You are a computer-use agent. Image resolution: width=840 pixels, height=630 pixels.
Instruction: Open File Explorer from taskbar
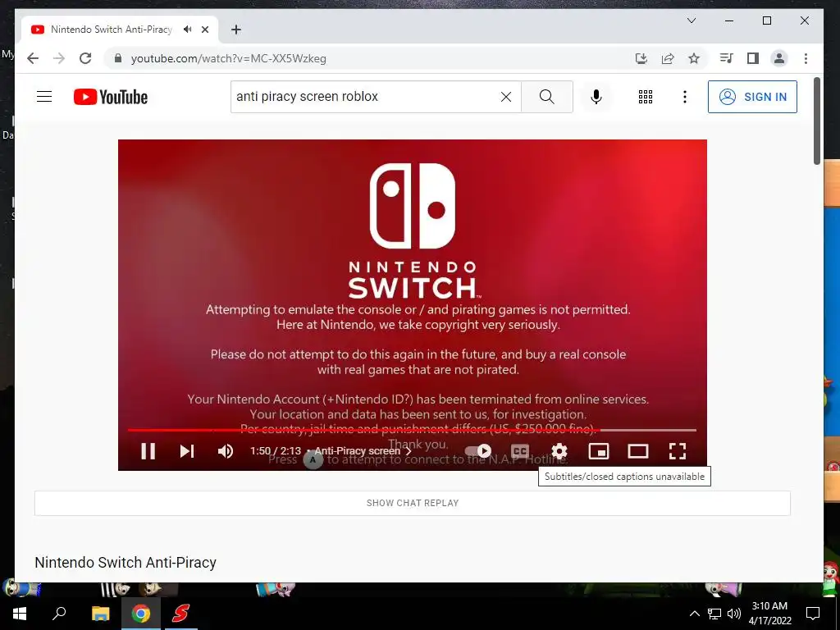(100, 614)
